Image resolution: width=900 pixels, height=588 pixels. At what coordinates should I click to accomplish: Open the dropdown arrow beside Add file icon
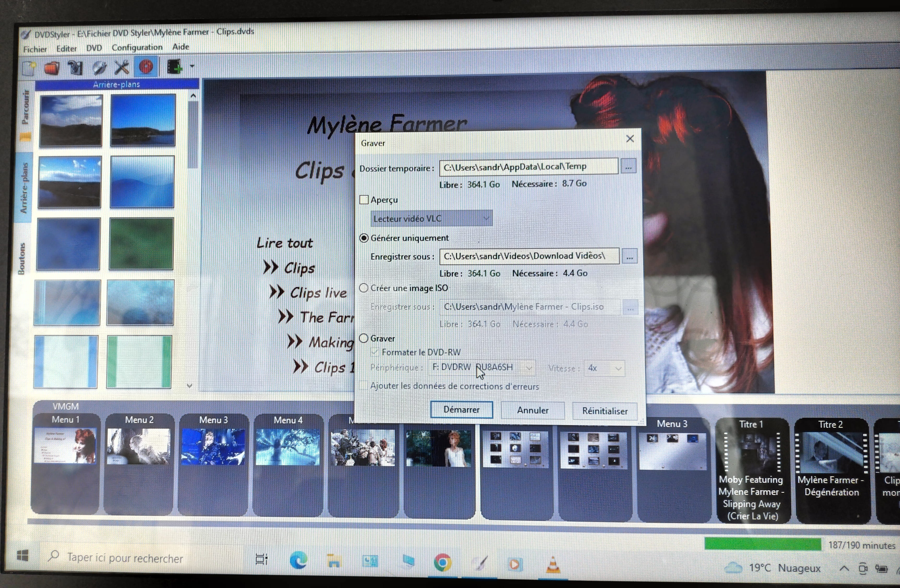pos(192,66)
